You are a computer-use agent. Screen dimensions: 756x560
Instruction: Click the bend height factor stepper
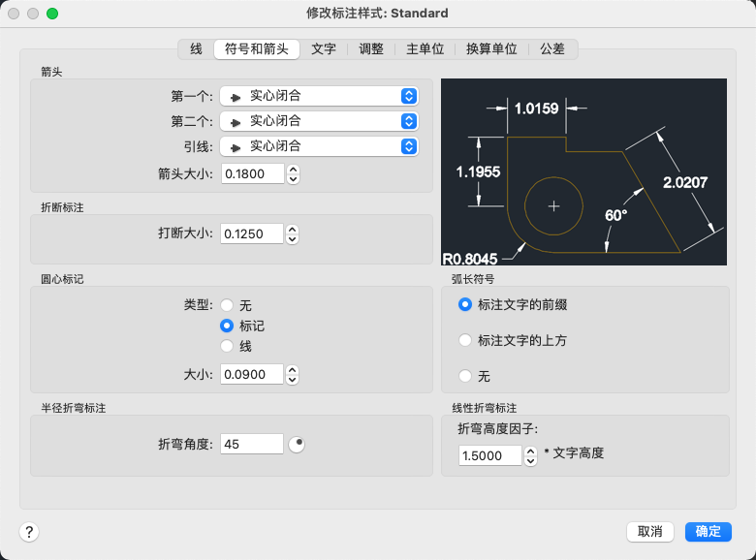[530, 455]
